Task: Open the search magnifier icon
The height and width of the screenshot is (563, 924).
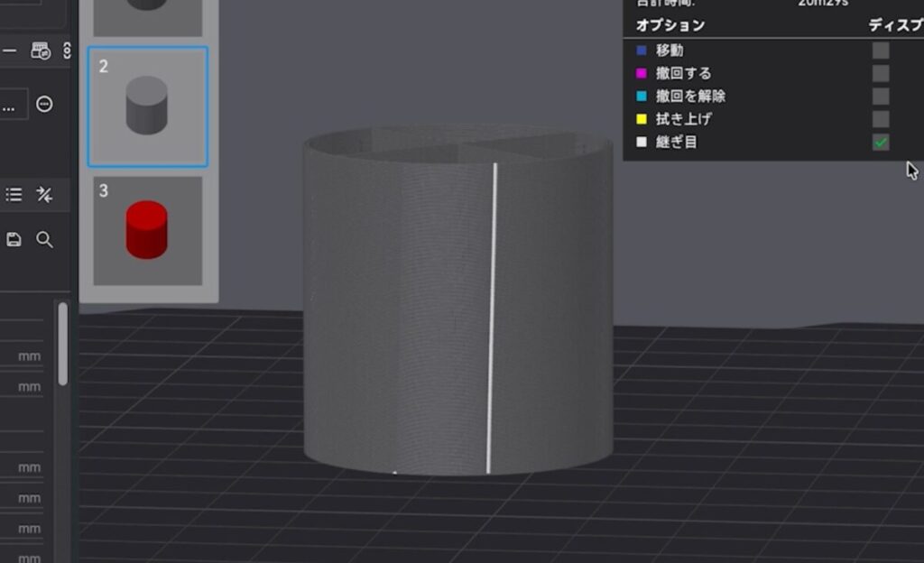Action: click(44, 239)
